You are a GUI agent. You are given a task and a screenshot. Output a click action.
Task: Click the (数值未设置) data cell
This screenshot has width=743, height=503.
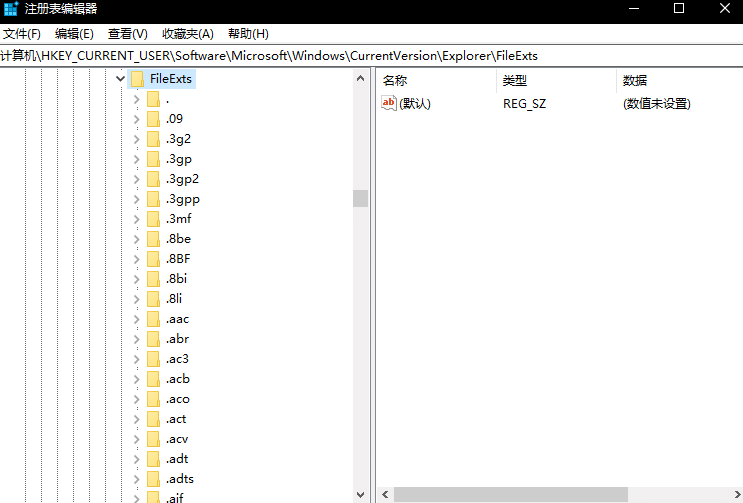tap(657, 104)
